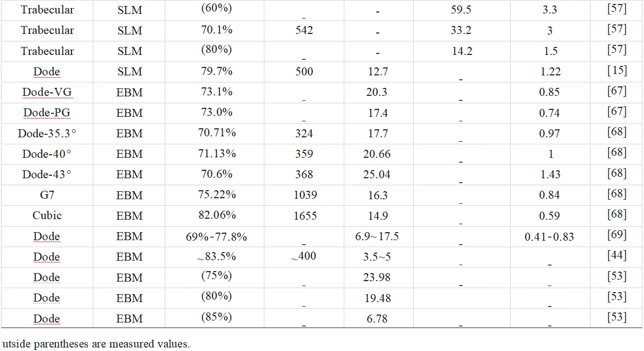Select the Cubic structure cell

[47, 216]
